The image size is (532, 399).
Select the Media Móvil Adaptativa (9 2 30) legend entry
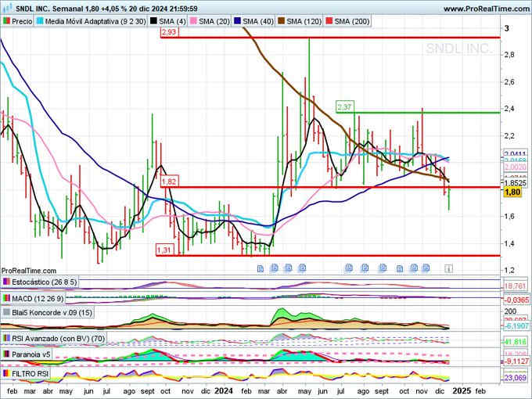tap(92, 21)
